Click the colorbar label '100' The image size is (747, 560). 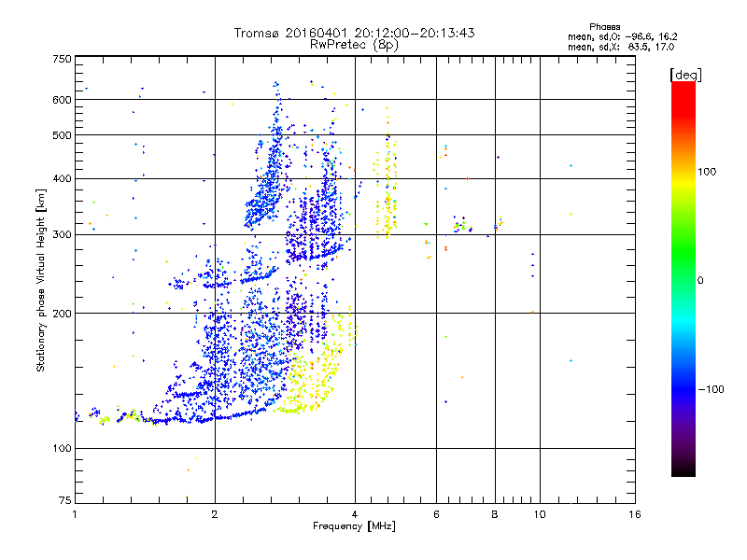[707, 172]
